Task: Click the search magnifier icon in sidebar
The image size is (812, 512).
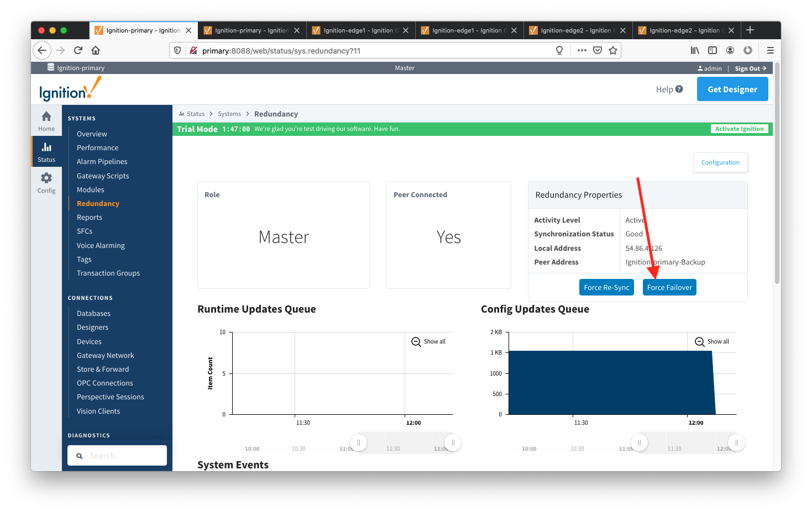Action: pos(79,456)
